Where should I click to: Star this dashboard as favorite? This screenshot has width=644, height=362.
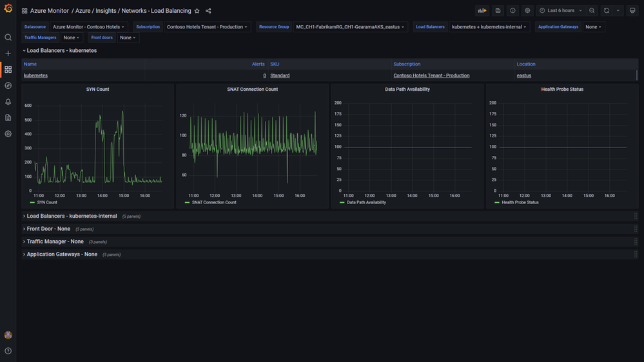tap(197, 11)
